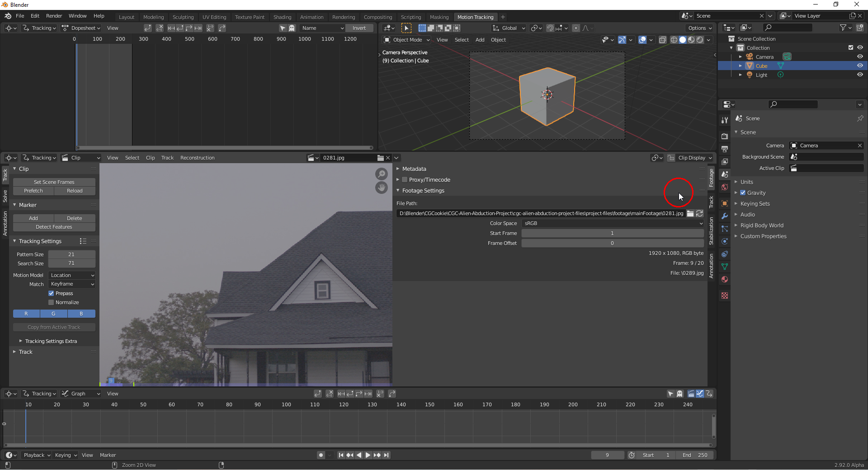Open the Tool settings icon in Properties
Screen dimensions: 868x470
[725, 120]
